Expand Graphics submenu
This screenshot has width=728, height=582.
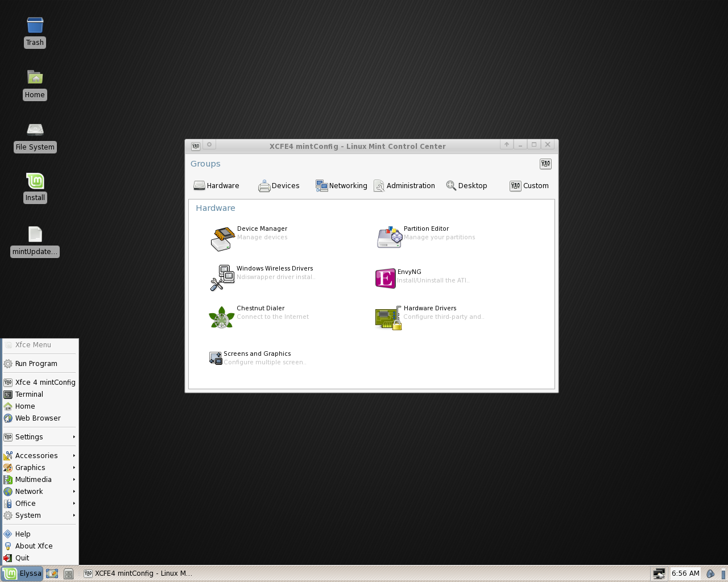tap(40, 468)
